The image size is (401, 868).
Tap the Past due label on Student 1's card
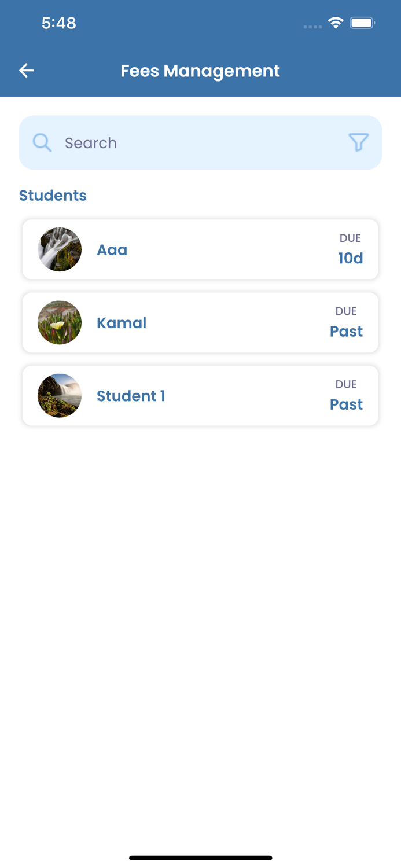point(346,404)
